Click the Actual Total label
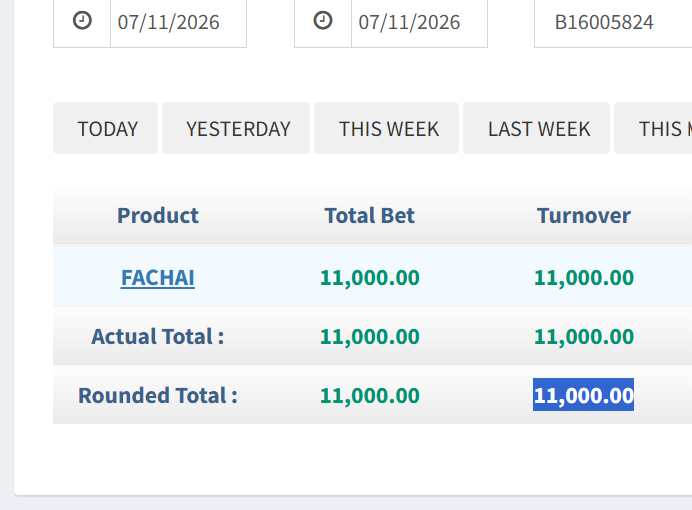692x510 pixels. coord(158,337)
